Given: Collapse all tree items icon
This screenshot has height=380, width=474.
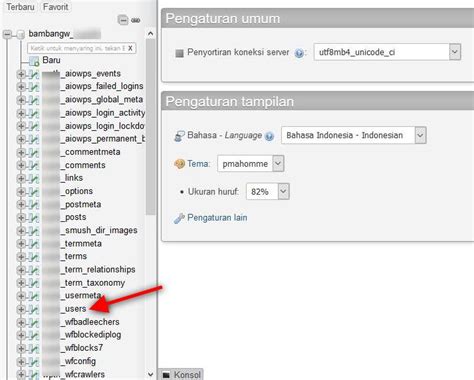Looking at the screenshot, I should pos(123,20).
